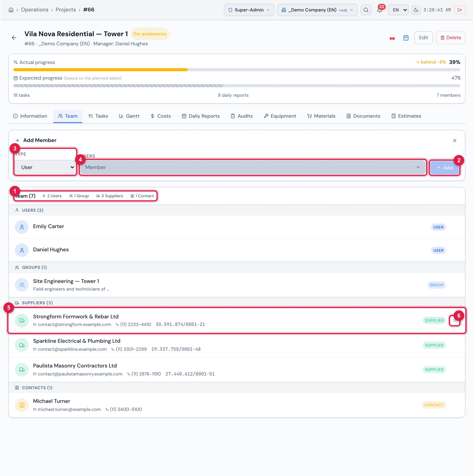
Task: Click Sparkline Electrical supplier truck icon
Action: click(x=22, y=345)
